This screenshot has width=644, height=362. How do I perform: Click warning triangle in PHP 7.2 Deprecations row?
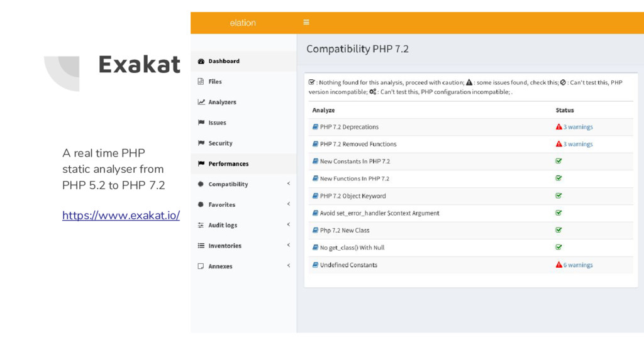click(x=558, y=127)
